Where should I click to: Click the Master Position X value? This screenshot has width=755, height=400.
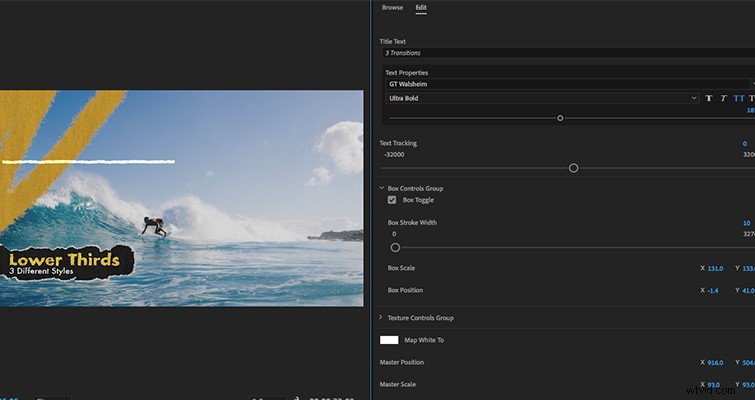point(714,365)
